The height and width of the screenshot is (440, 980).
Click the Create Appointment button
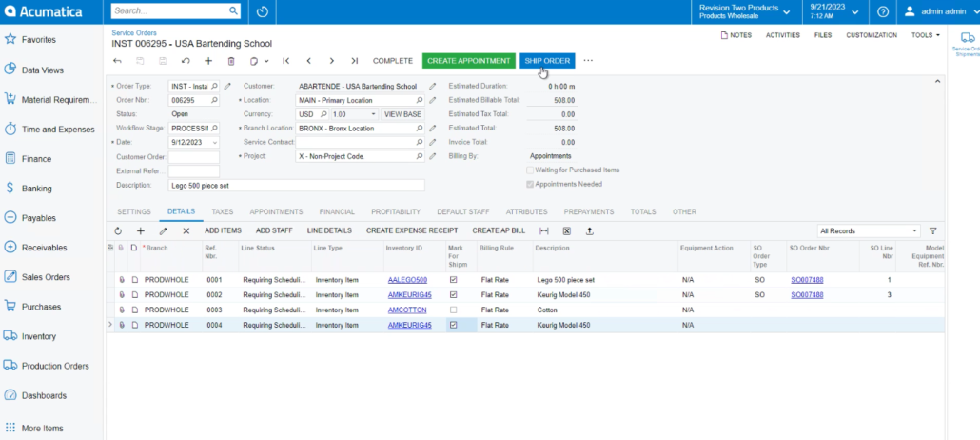[x=468, y=61]
